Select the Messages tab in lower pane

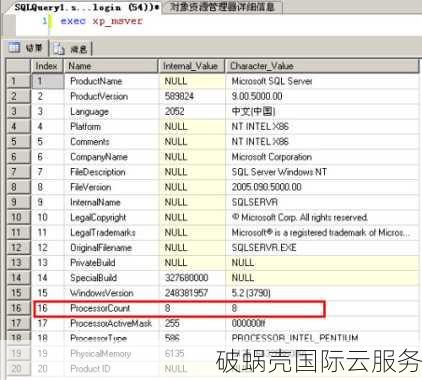(x=72, y=49)
